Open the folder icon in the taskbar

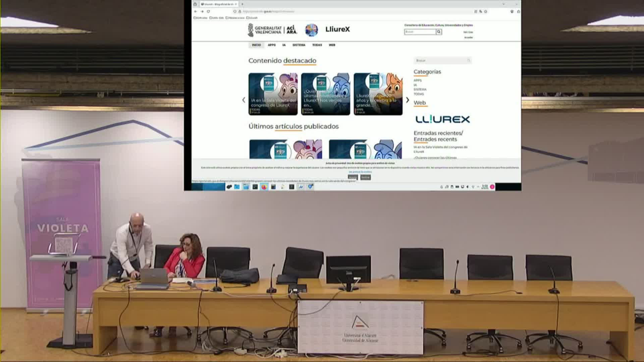pos(246,187)
